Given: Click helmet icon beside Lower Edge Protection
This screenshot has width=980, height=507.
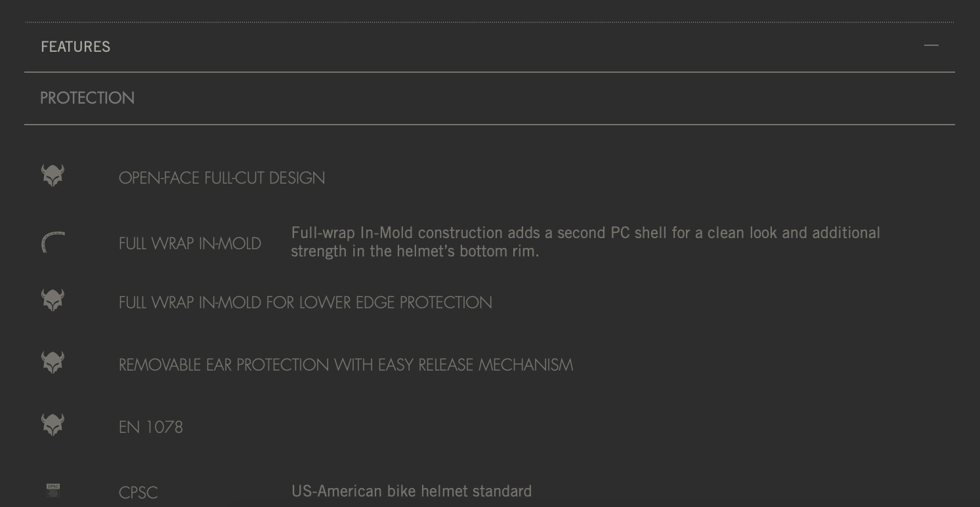Looking at the screenshot, I should click(53, 300).
